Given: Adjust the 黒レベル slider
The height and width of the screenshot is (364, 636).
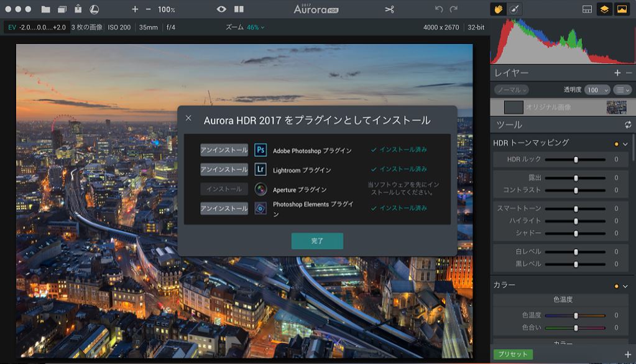Looking at the screenshot, I should pyautogui.click(x=575, y=264).
